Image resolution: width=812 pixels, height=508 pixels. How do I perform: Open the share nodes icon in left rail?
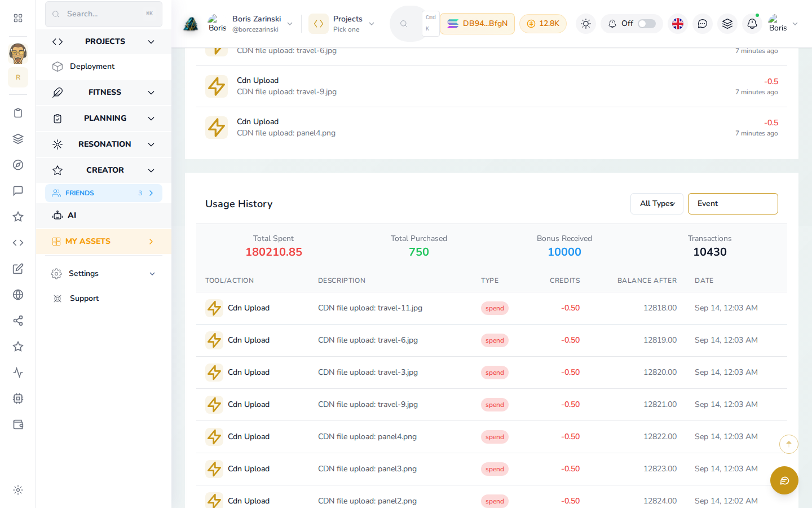tap(18, 321)
